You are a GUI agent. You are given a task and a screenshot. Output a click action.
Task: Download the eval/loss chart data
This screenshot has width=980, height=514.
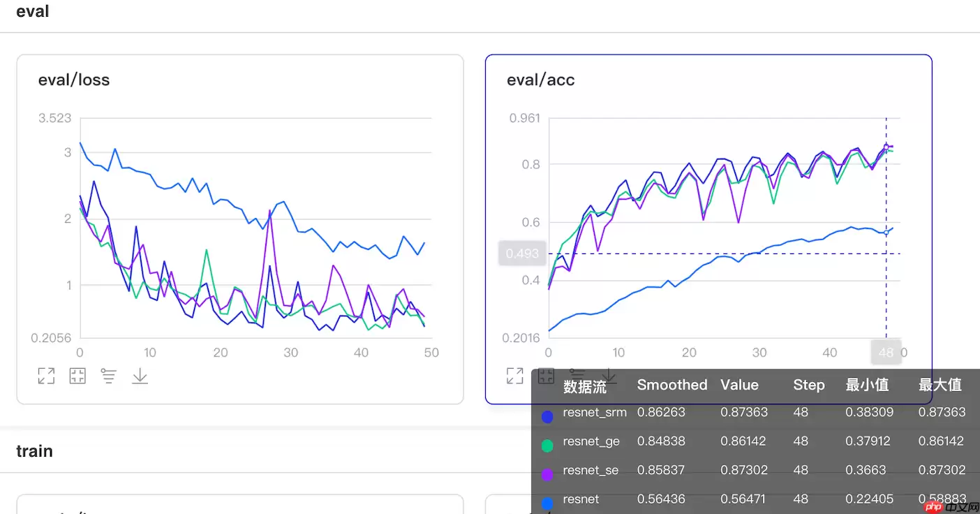coord(140,376)
